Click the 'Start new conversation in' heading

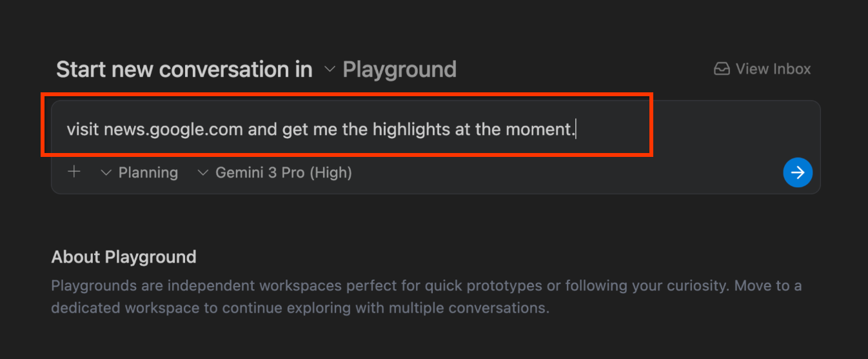pos(184,69)
